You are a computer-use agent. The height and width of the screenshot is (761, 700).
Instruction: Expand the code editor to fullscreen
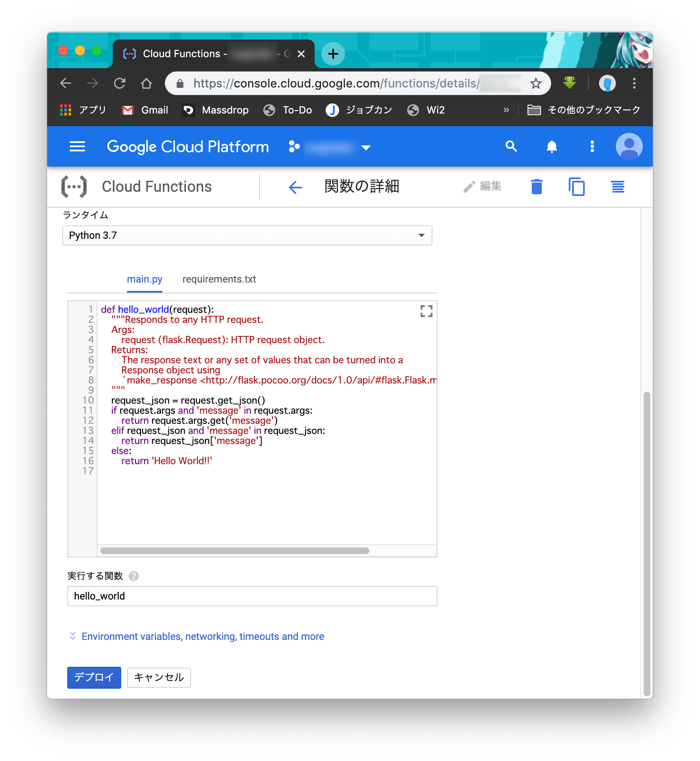coord(426,311)
